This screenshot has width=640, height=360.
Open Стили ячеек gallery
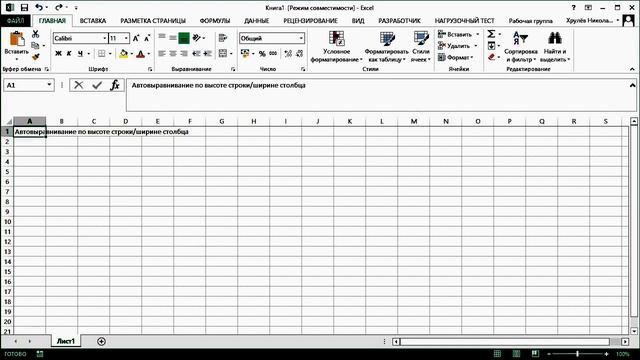(421, 47)
